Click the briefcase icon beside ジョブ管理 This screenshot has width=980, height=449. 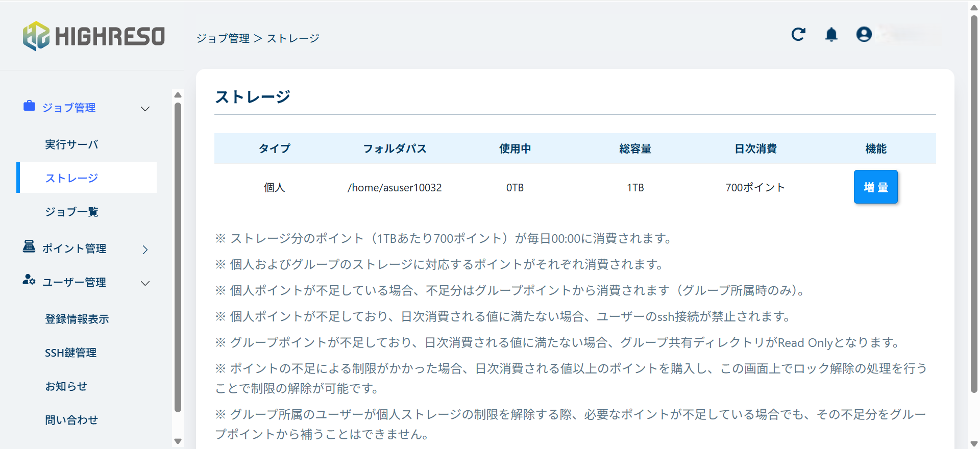(29, 106)
